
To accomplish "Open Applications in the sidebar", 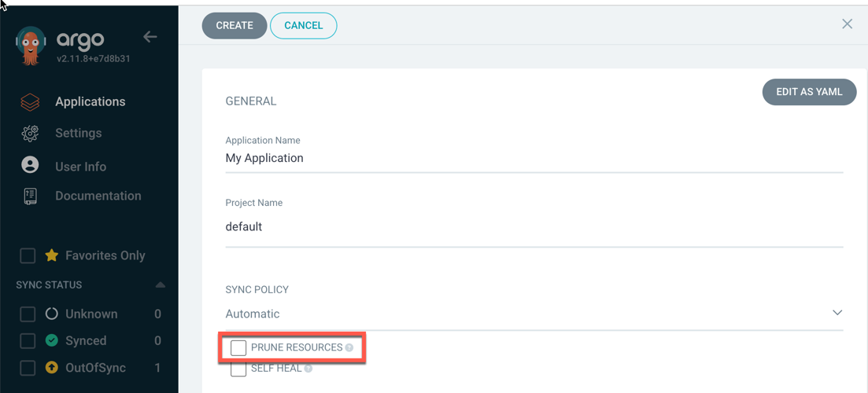I will (90, 102).
